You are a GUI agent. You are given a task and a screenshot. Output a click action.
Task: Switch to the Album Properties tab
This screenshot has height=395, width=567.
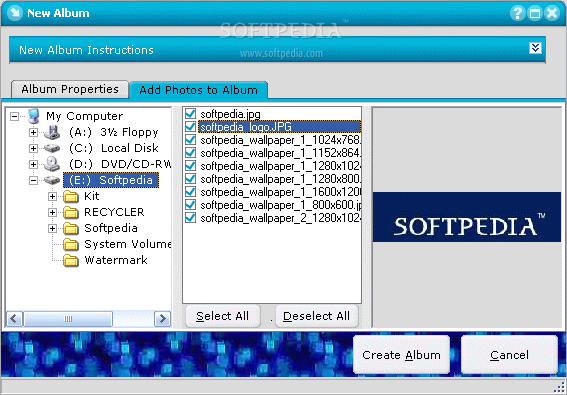pyautogui.click(x=70, y=89)
